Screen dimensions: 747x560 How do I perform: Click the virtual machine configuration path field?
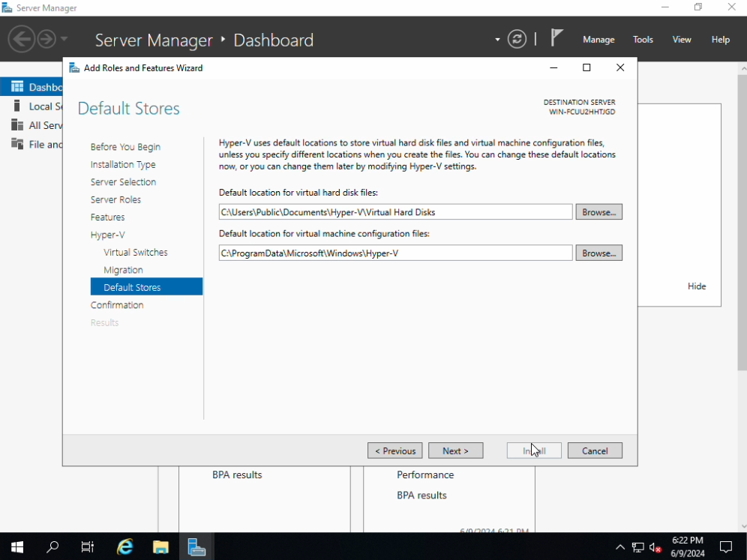click(x=395, y=253)
